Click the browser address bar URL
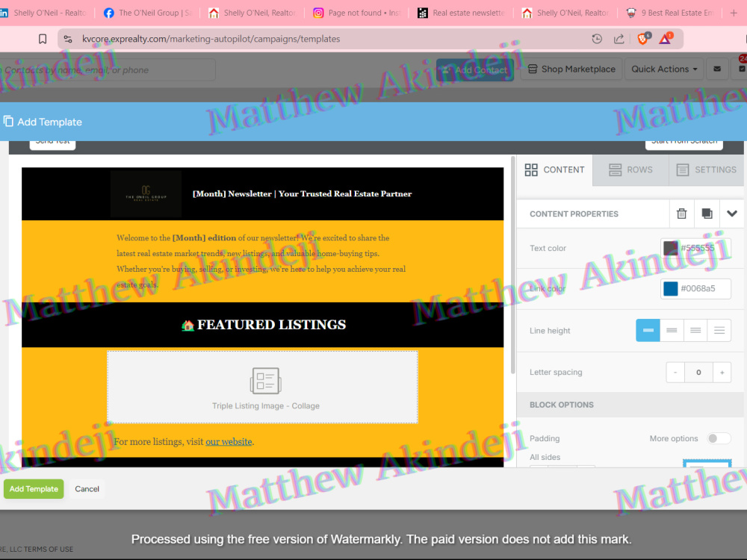 211,39
